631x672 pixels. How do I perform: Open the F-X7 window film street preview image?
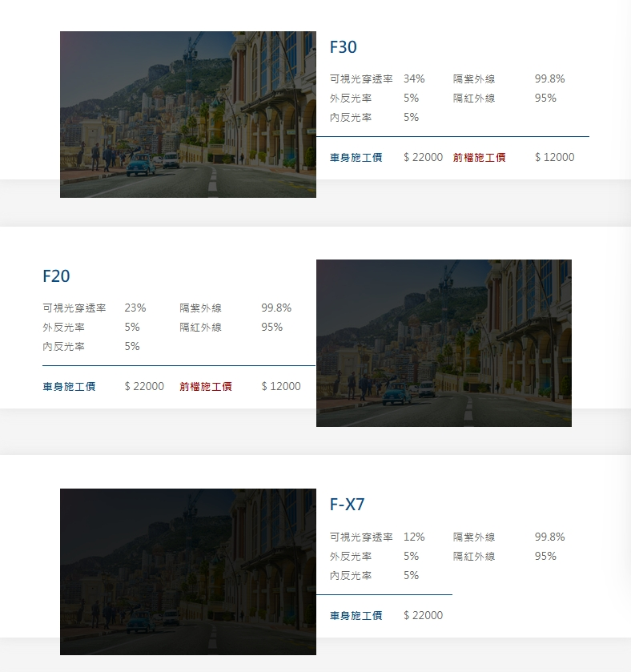[x=188, y=572]
